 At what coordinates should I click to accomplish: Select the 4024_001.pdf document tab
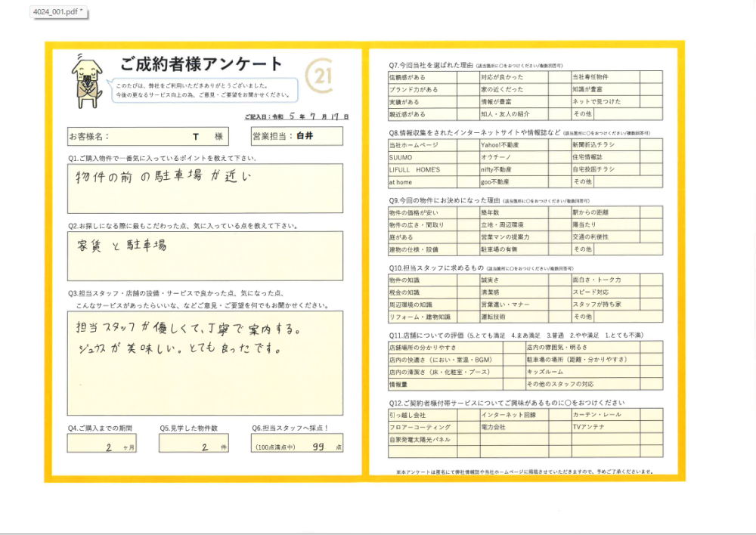tap(58, 12)
